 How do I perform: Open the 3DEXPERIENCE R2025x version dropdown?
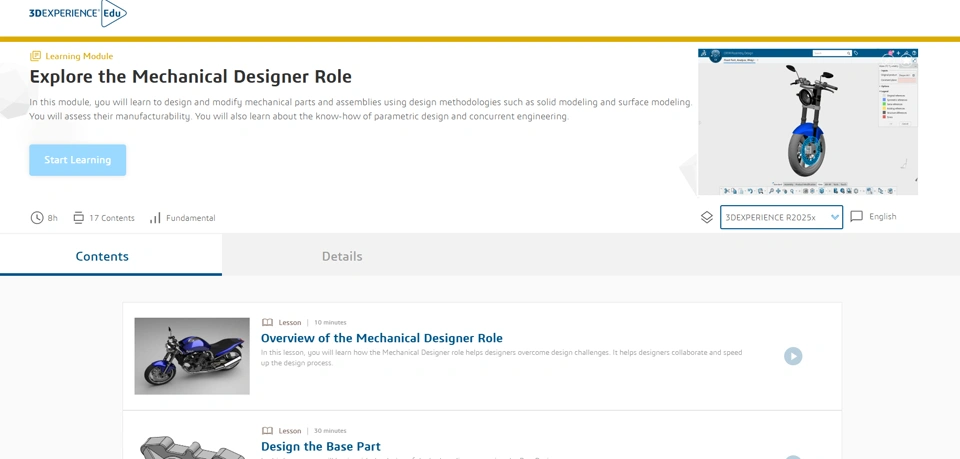781,217
